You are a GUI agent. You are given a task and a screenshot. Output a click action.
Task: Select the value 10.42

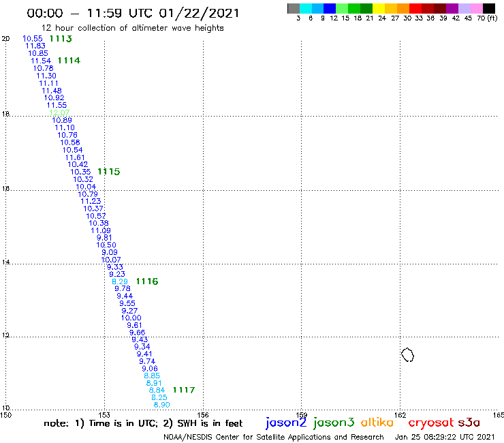78,164
